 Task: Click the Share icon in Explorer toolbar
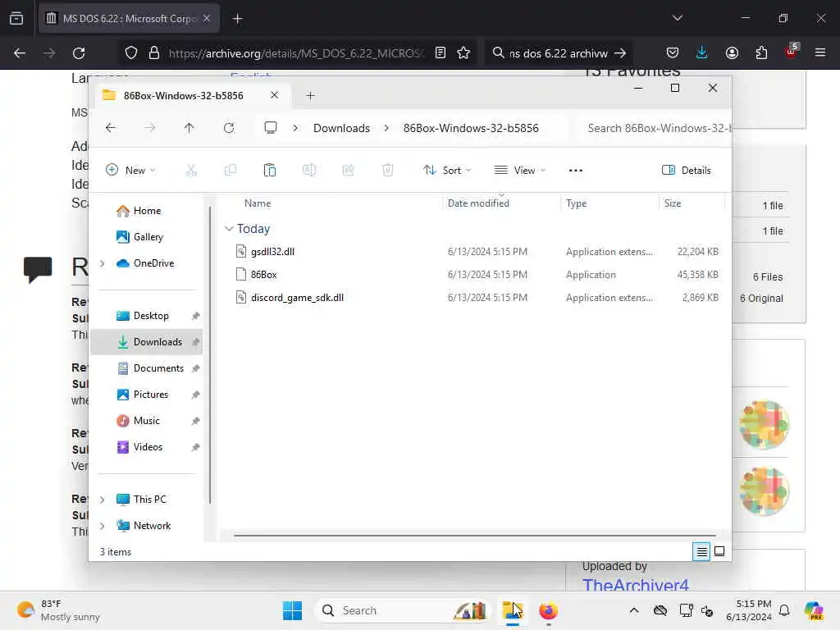[x=348, y=171]
